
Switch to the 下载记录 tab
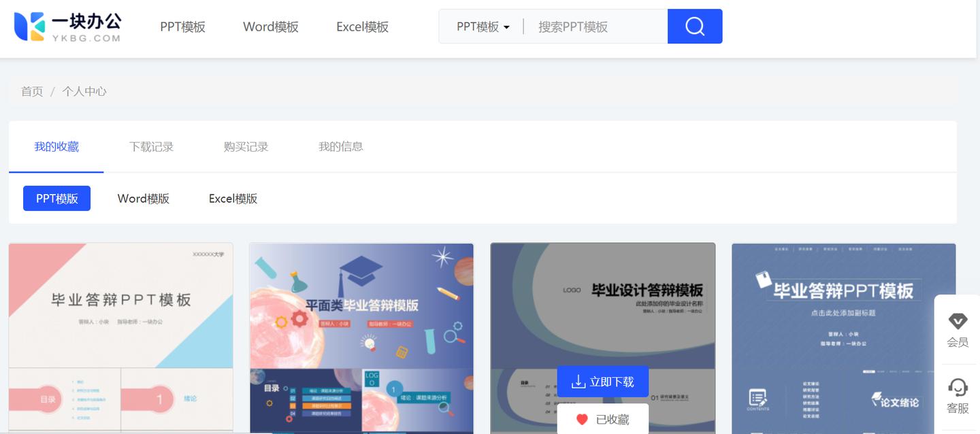pos(151,146)
